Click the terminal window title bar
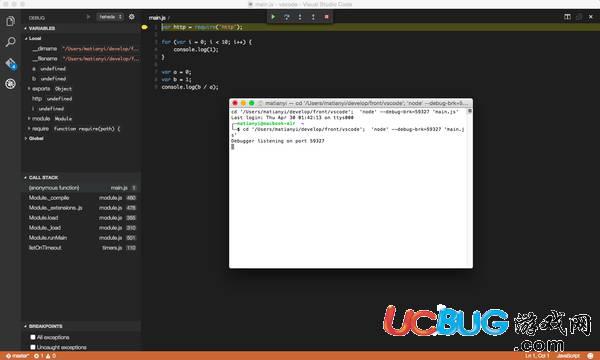The height and width of the screenshot is (360, 600). pos(351,103)
